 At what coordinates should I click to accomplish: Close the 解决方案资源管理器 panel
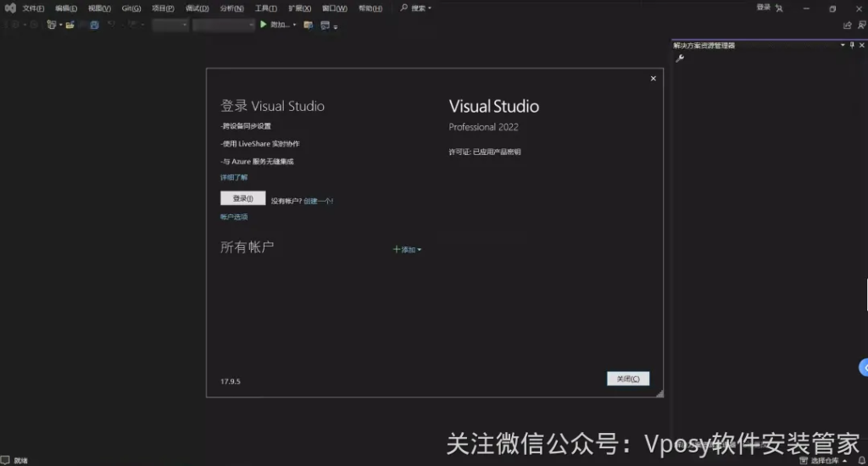(x=861, y=45)
